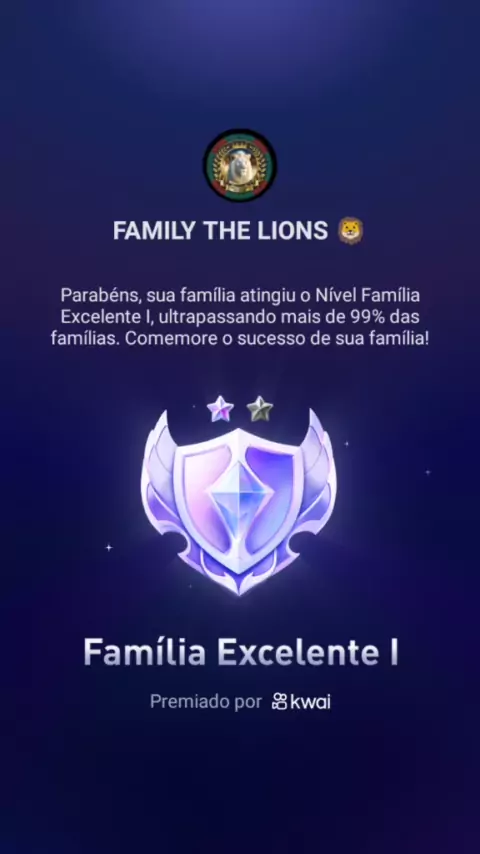Click the lion emoji beside family name
The image size is (480, 854).
click(x=351, y=231)
